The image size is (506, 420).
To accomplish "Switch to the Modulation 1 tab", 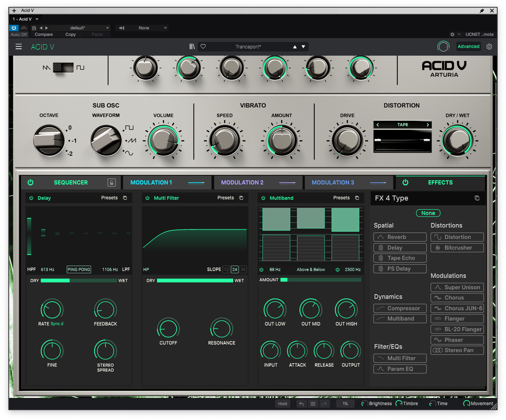I will 167,183.
